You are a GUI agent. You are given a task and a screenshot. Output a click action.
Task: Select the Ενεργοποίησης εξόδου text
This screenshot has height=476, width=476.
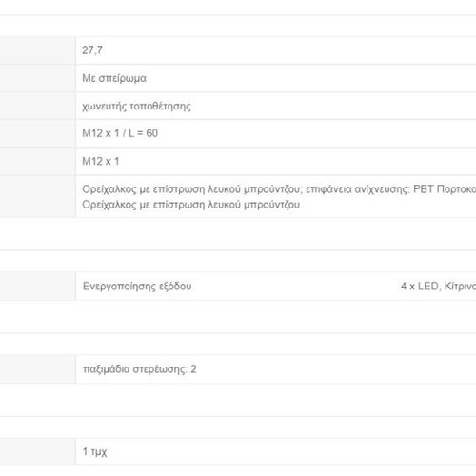pos(137,287)
